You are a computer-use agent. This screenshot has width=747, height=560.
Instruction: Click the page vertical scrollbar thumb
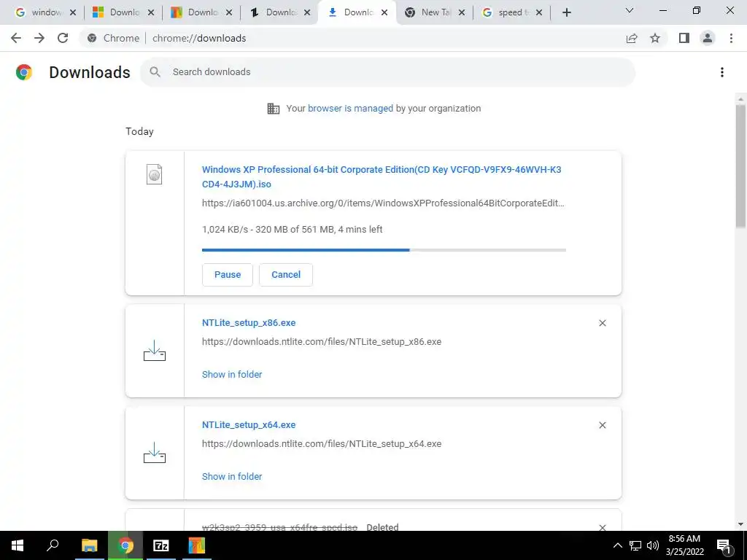click(740, 167)
